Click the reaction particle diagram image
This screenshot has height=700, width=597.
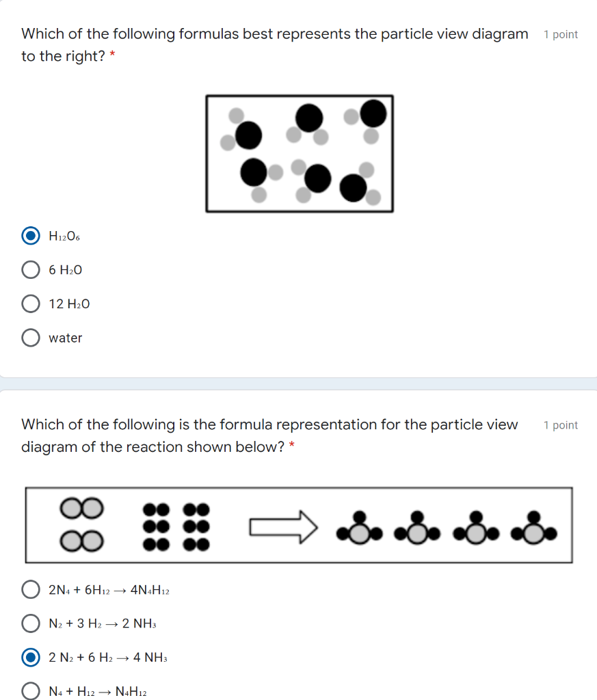point(298,525)
